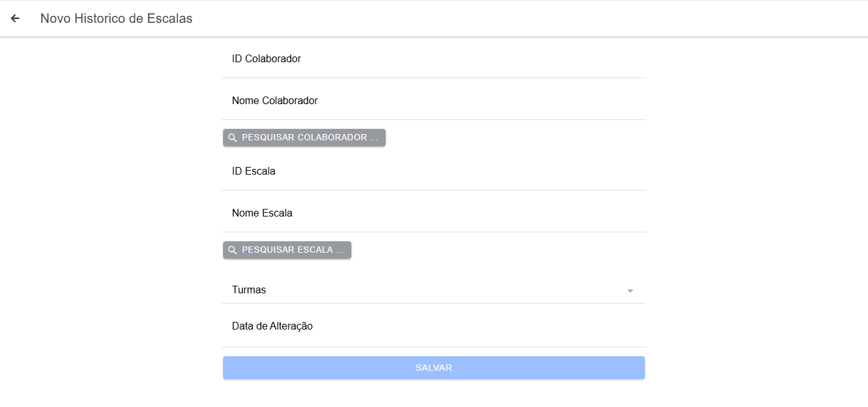Click the magnifier icon beside Pesquisar Colaborador
The width and height of the screenshot is (868, 407).
click(233, 138)
